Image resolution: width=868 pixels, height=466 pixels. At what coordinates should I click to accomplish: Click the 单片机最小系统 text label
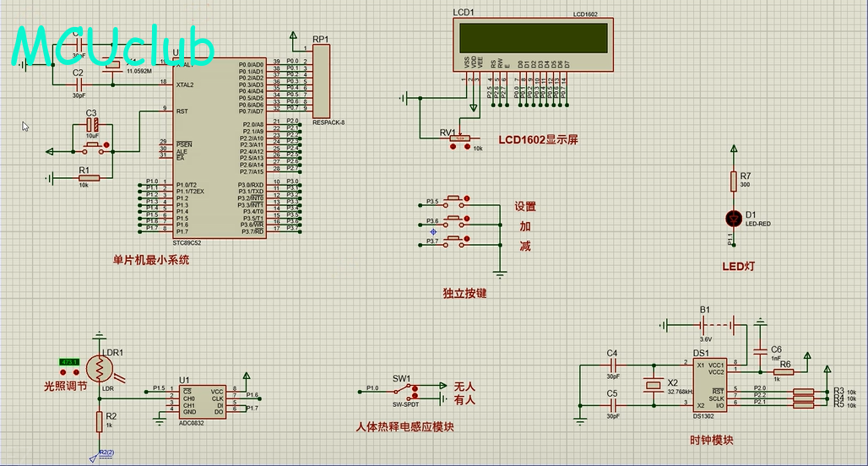coord(151,260)
